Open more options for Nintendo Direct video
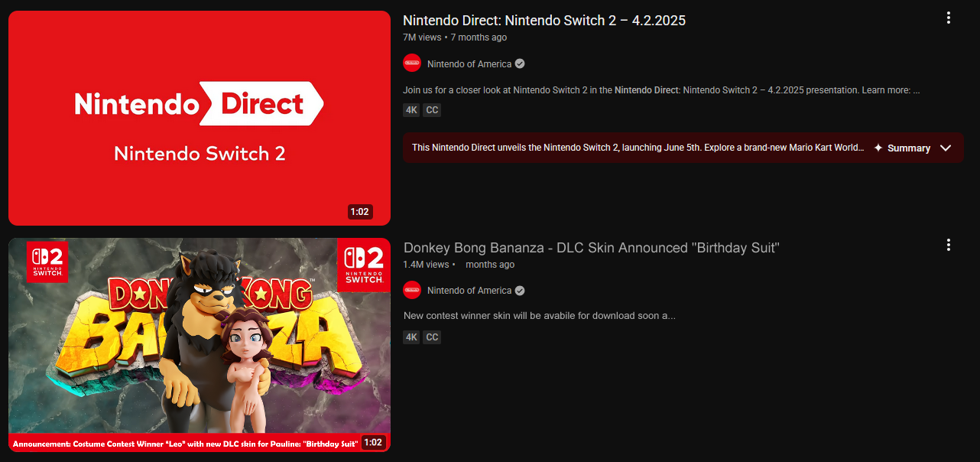Viewport: 980px width, 462px height. point(948,18)
